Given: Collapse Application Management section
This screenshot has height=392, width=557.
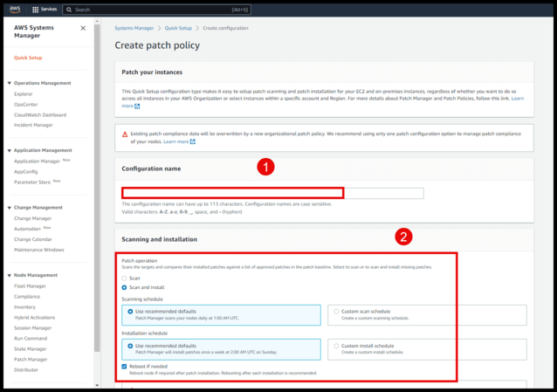Looking at the screenshot, I should [x=10, y=150].
